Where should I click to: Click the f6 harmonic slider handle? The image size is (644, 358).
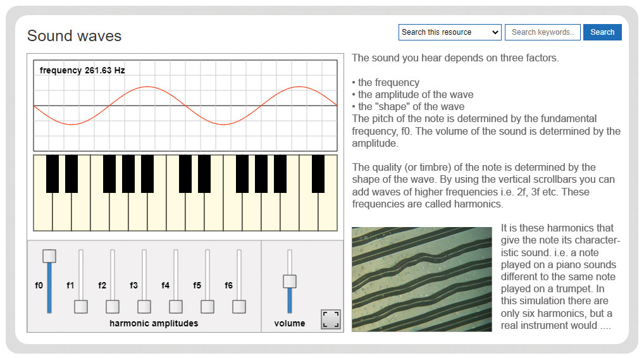(239, 307)
